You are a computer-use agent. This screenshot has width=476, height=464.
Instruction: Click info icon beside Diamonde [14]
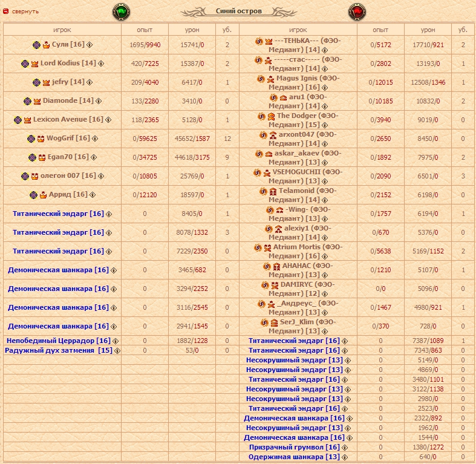point(99,101)
